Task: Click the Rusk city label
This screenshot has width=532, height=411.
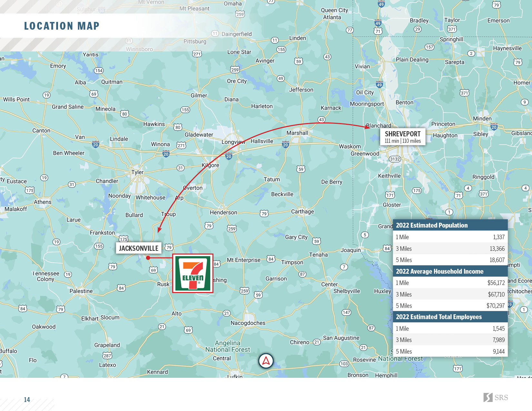Action: point(163,284)
